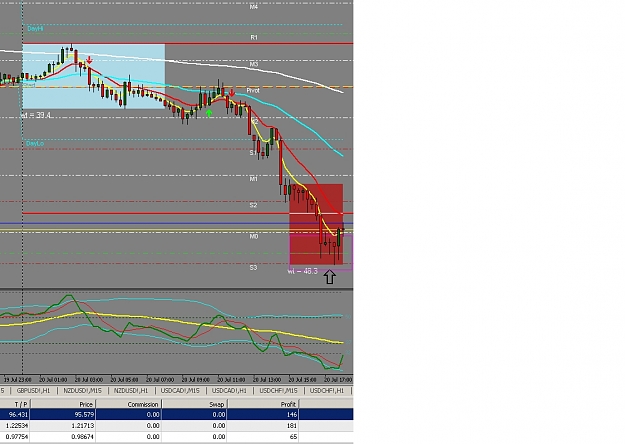Select the price cell 1.21713

tap(83, 426)
